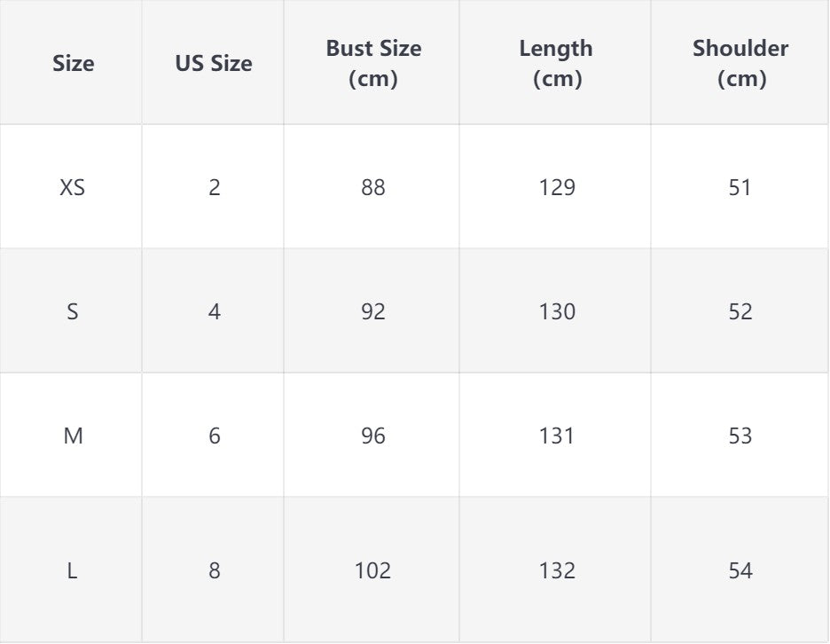Screen dimensions: 830x644
Task: Select shoulder value 54
Action: 740,569
